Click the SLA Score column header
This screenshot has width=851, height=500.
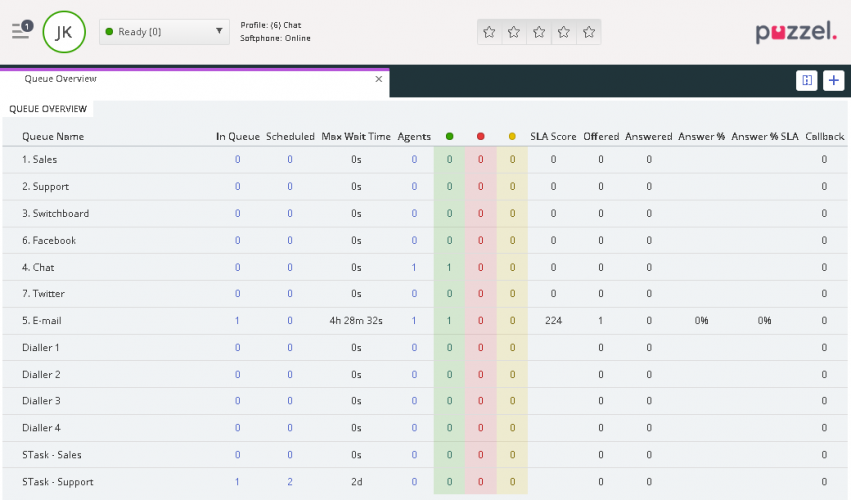(x=553, y=136)
